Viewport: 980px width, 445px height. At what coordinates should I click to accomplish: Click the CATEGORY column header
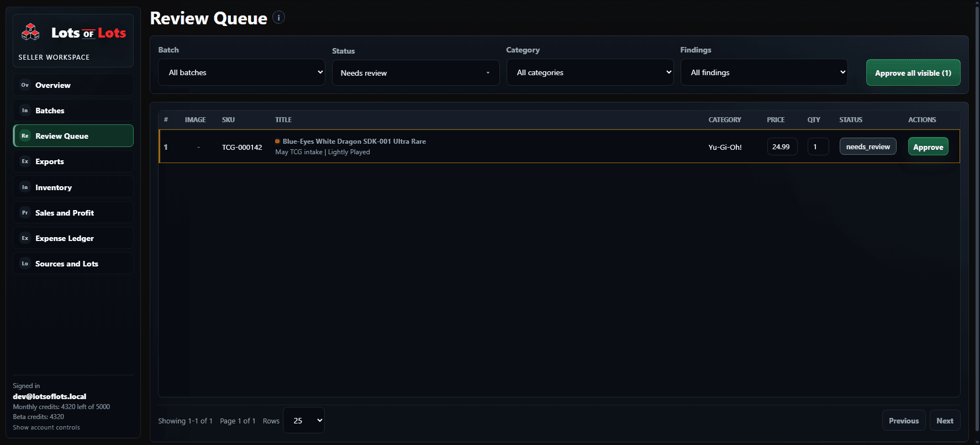725,119
